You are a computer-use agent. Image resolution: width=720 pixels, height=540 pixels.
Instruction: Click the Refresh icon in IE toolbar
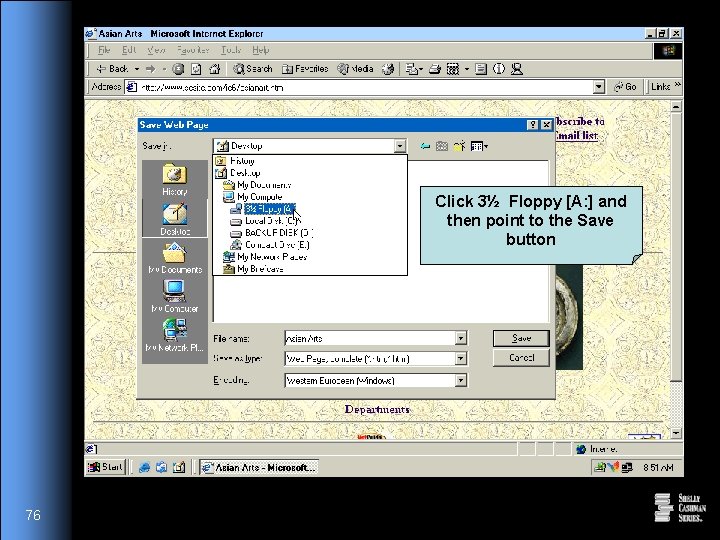pos(196,69)
